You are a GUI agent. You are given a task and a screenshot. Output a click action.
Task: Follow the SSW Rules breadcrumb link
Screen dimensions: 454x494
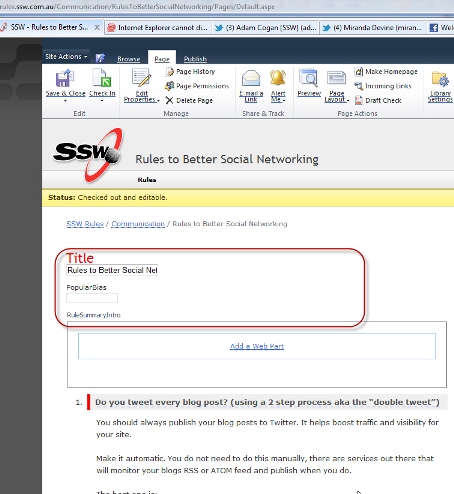click(85, 224)
